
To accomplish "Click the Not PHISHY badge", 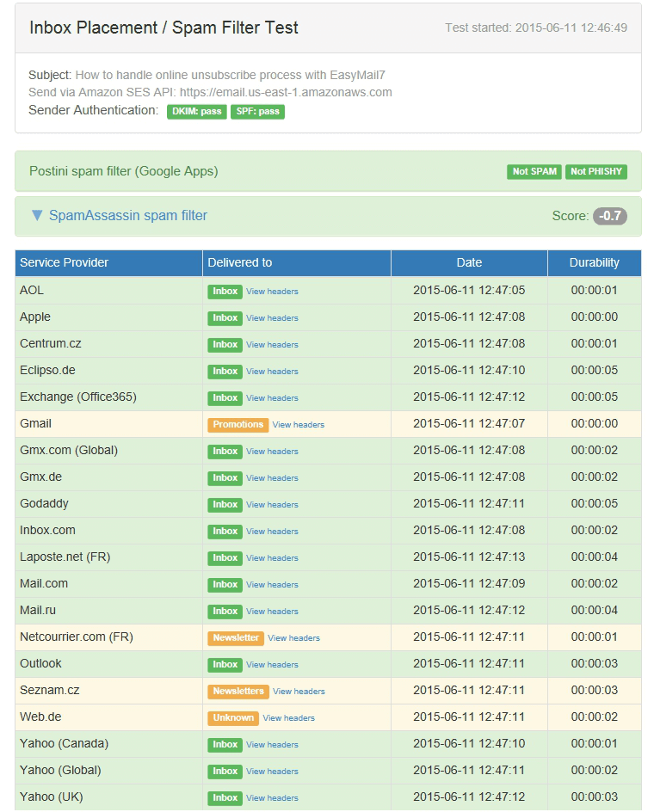I will click(x=596, y=171).
